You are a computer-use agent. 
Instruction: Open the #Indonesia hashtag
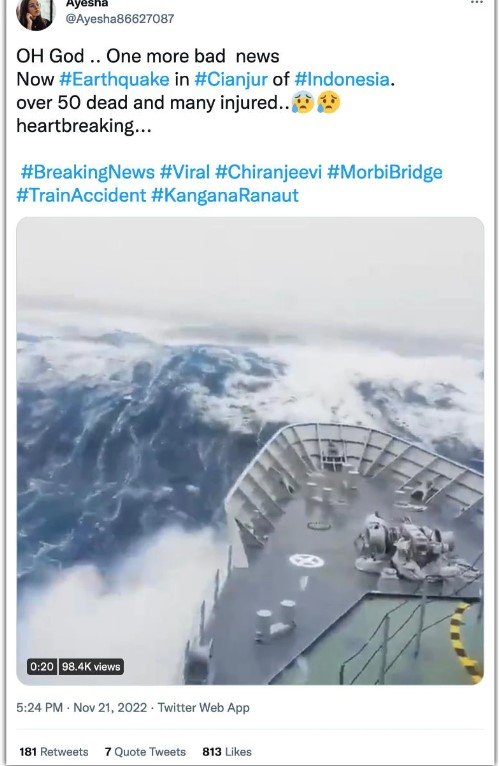[x=342, y=79]
